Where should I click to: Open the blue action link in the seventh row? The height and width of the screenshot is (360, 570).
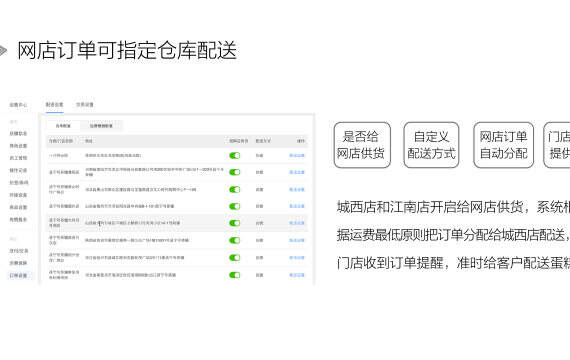(297, 257)
